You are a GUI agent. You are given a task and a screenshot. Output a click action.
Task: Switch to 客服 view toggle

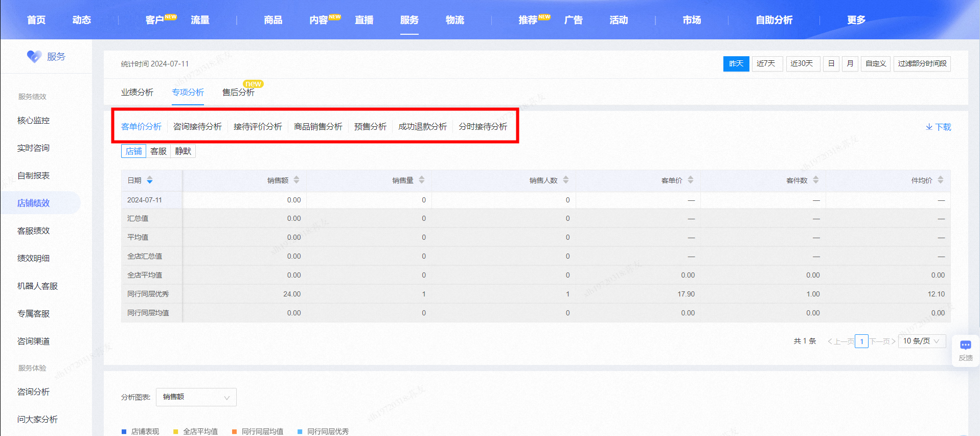(x=158, y=151)
